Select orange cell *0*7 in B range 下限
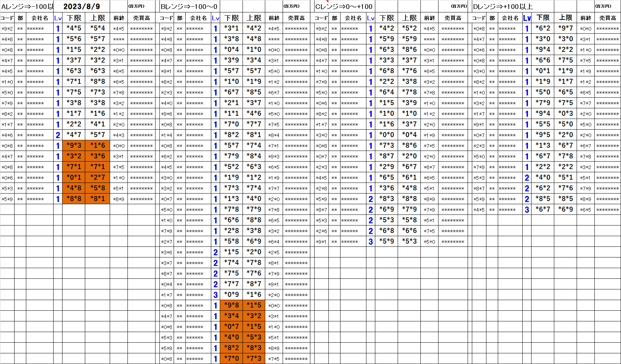The width and height of the screenshot is (621, 364). coord(231,327)
